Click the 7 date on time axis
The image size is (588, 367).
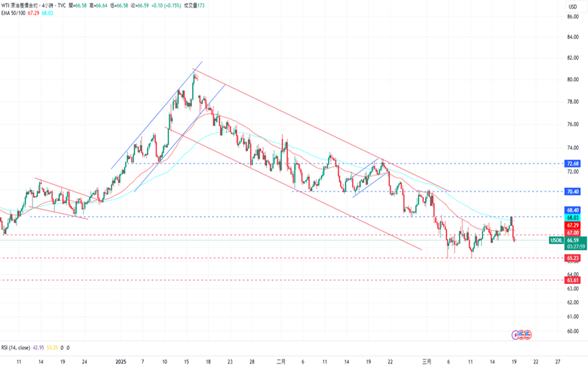[x=142, y=362]
